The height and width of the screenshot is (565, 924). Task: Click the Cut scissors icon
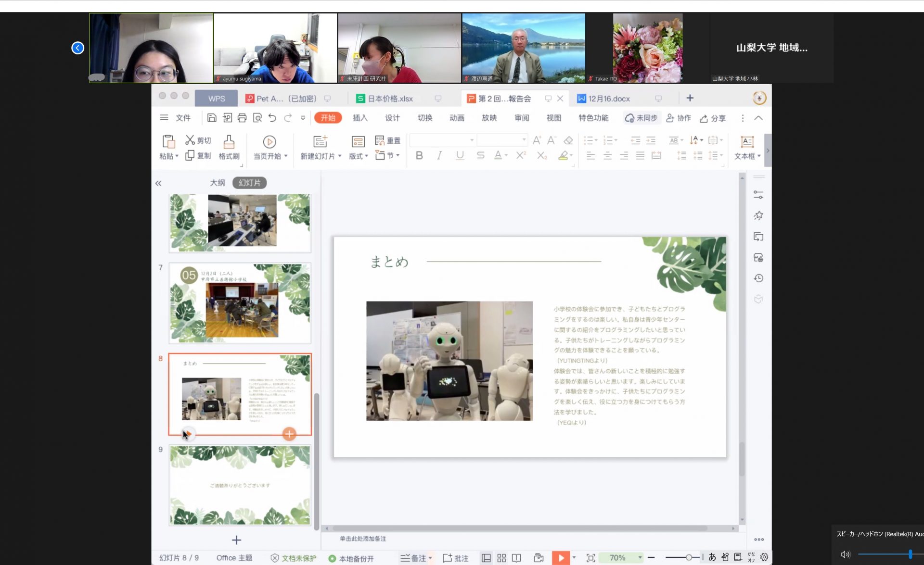coord(190,140)
